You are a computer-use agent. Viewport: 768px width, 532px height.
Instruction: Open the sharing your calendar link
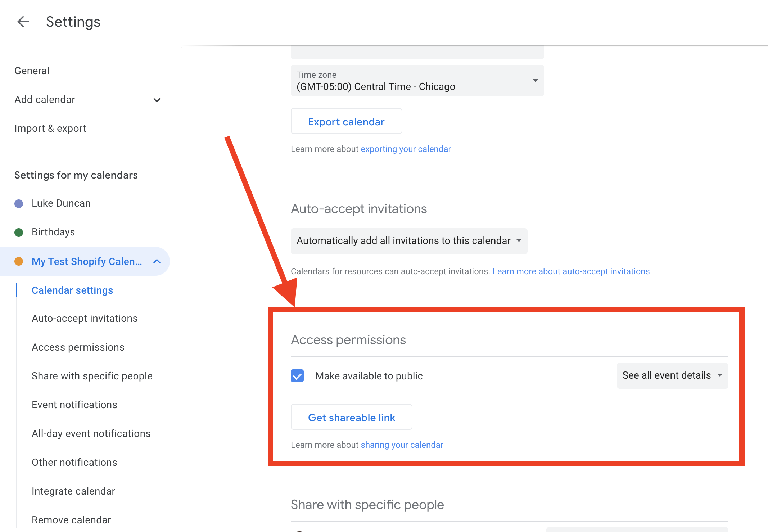402,445
